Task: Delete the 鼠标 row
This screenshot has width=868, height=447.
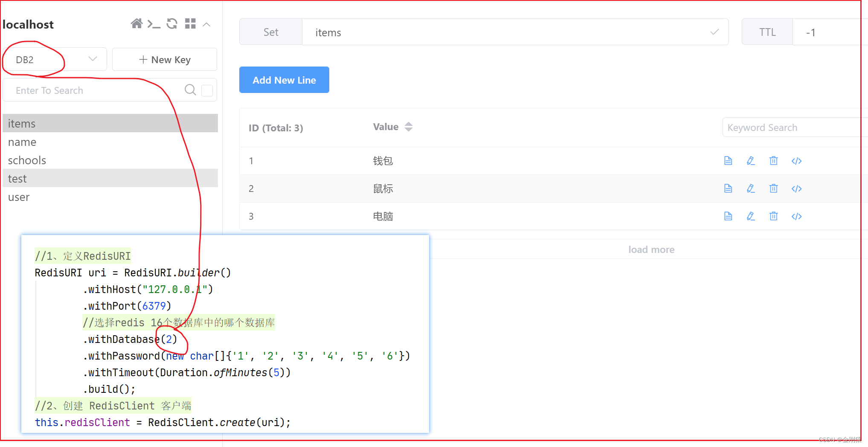Action: click(x=773, y=189)
